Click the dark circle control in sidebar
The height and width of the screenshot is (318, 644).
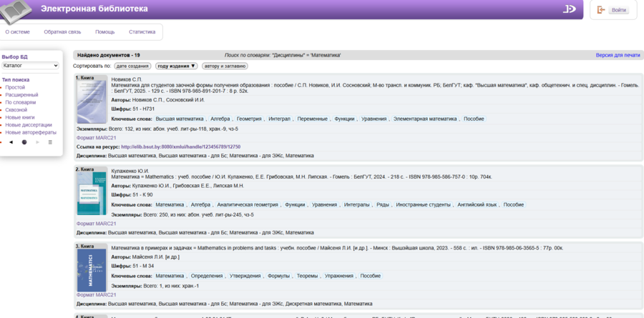pyautogui.click(x=24, y=142)
